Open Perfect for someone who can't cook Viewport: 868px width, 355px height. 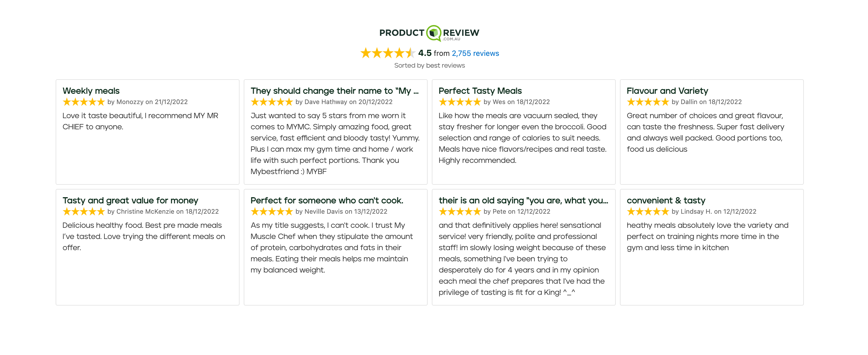[327, 200]
